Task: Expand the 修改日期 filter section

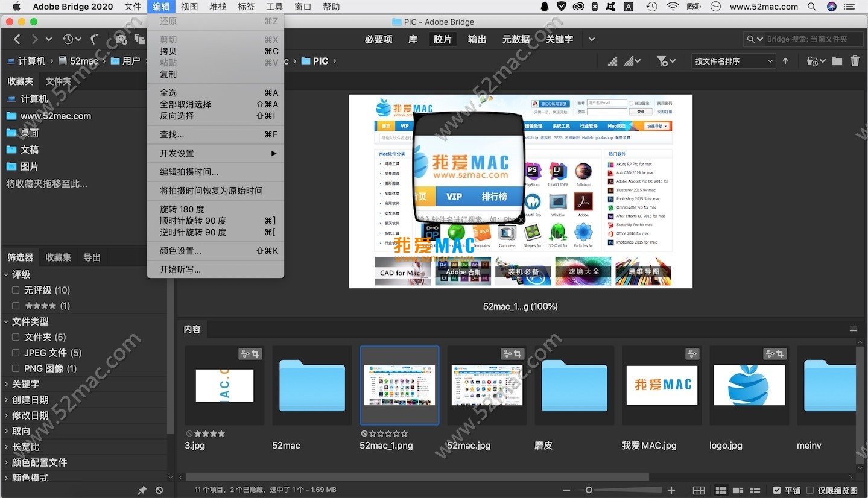Action: pyautogui.click(x=7, y=415)
